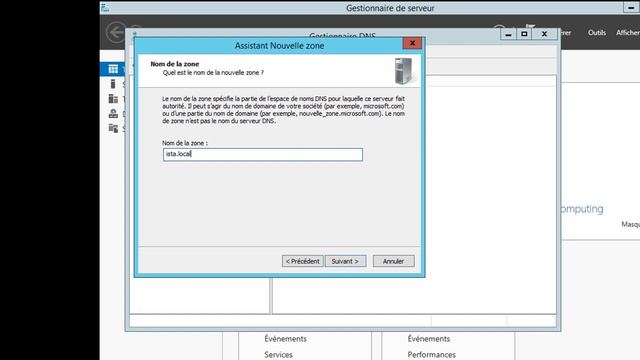Open right Événements link in Server Manager
Viewport: 640px width, 360px height.
click(429, 339)
